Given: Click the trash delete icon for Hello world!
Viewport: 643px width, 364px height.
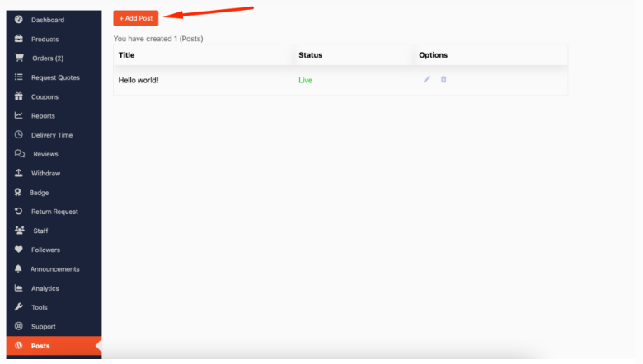Looking at the screenshot, I should (x=444, y=79).
